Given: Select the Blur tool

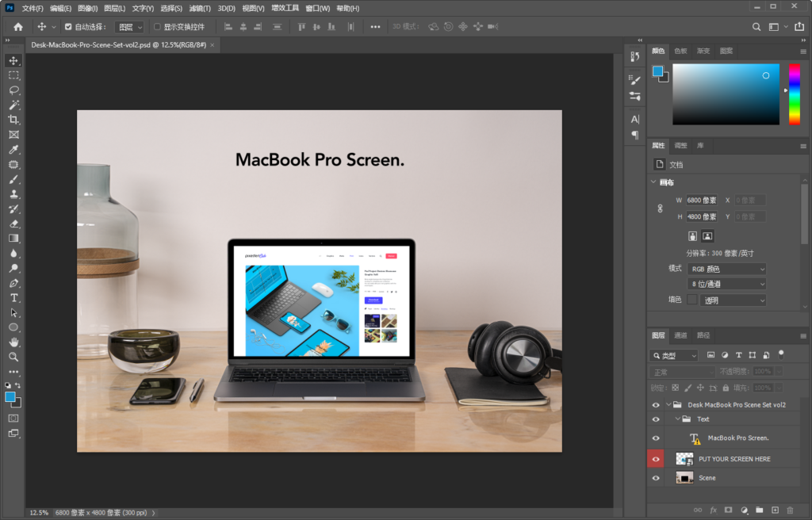Looking at the screenshot, I should [x=13, y=254].
